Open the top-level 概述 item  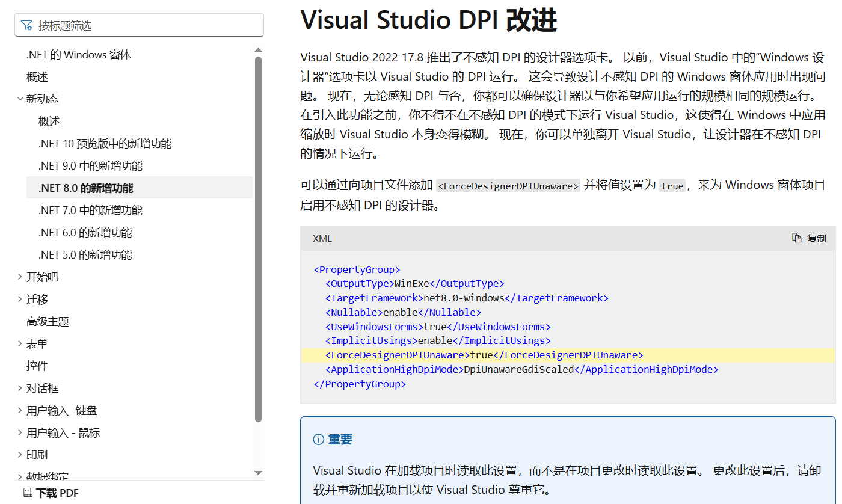click(x=37, y=77)
